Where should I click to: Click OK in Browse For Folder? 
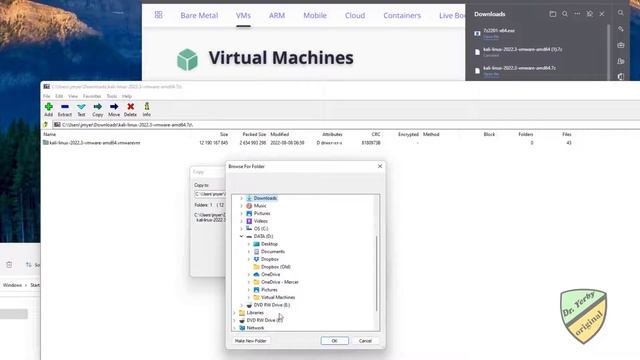(335, 341)
